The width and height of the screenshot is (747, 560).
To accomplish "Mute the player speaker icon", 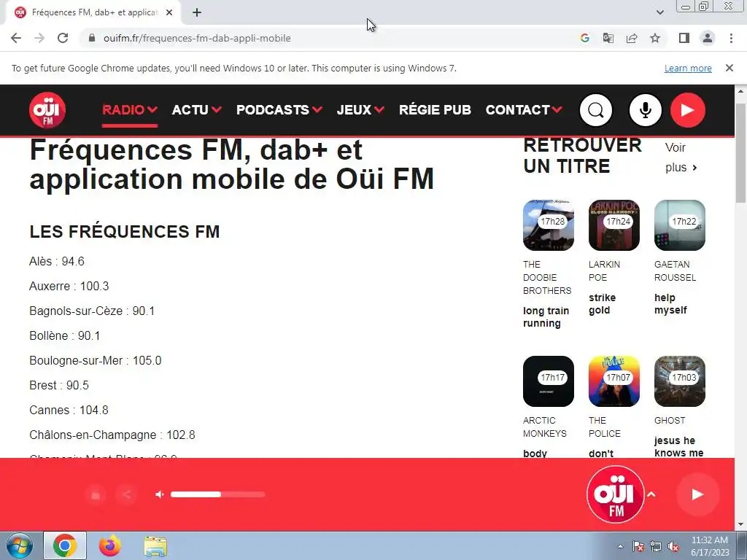I will 160,494.
